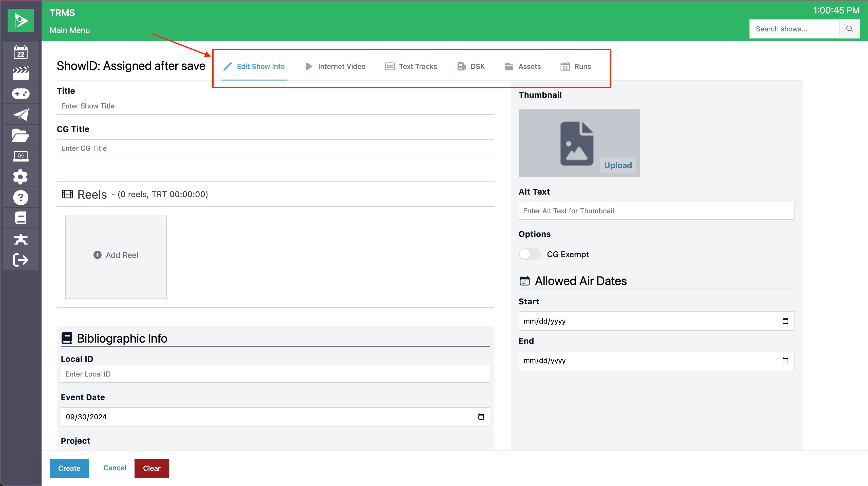Viewport: 868px width, 486px height.
Task: Open the Event Date calendar picker
Action: 481,417
